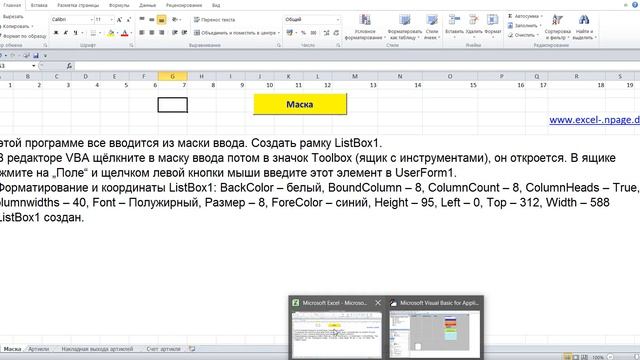
Task: Toggle Перенос текста (wrap text)
Action: 214,20
